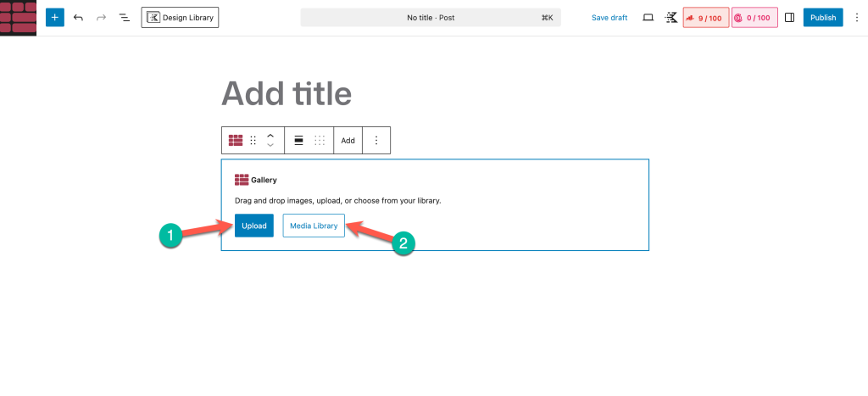Click the laptop preview device icon

(x=648, y=17)
